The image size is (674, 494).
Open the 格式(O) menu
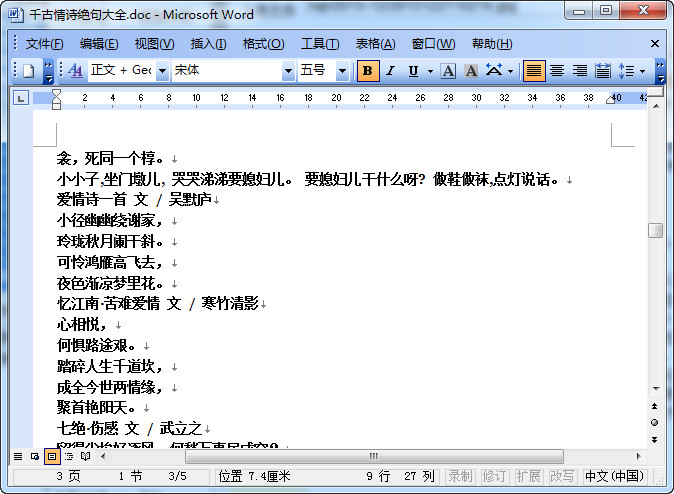pos(263,44)
